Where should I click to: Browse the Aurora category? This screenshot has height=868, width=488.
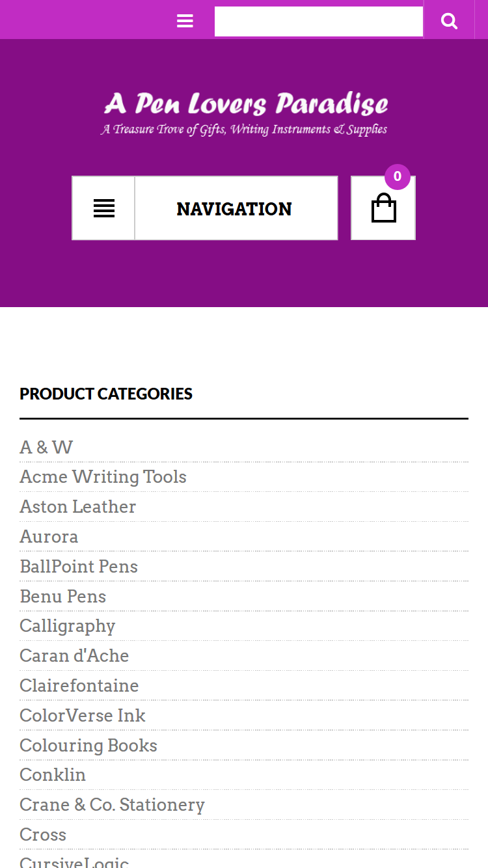pyautogui.click(x=49, y=537)
